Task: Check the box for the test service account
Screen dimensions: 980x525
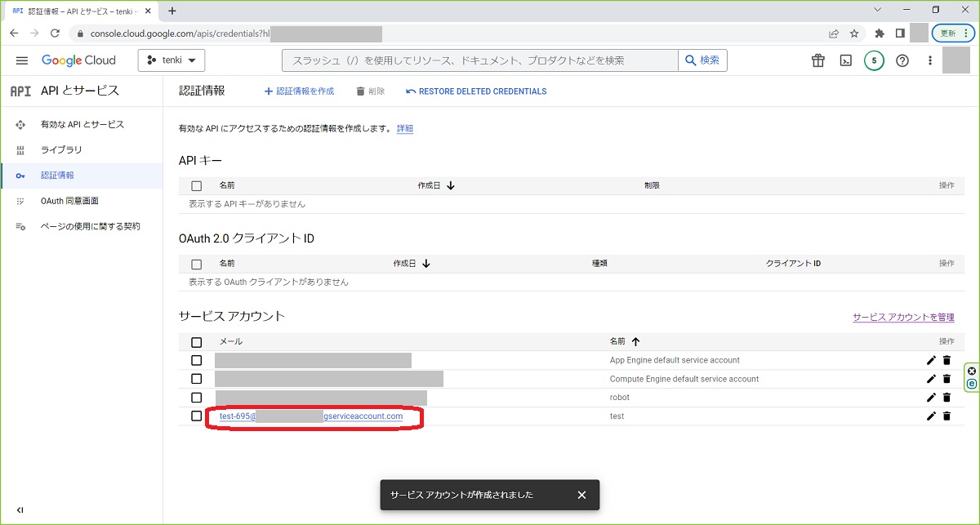Action: (x=196, y=416)
